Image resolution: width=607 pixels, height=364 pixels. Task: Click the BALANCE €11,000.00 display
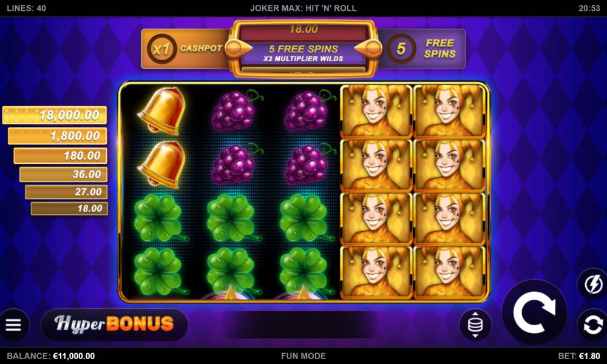point(51,356)
